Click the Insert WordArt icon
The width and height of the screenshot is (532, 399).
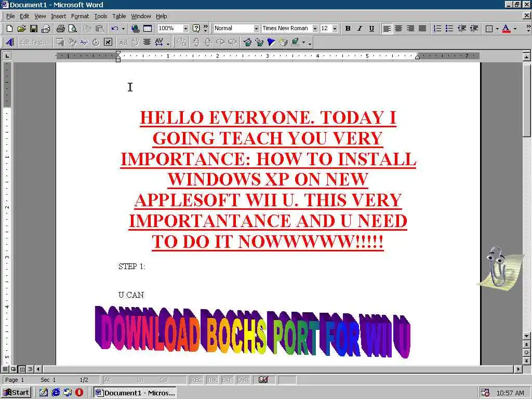(9, 43)
